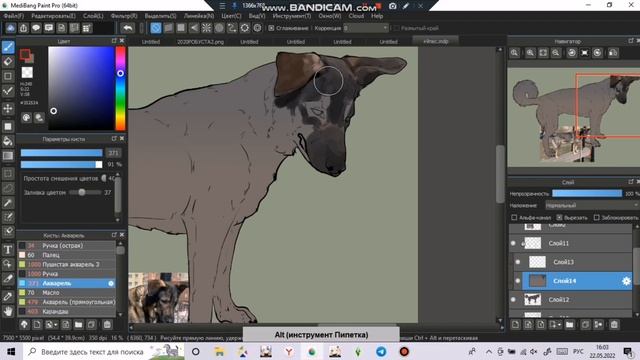Click foreground color swatch

[x=25, y=54]
